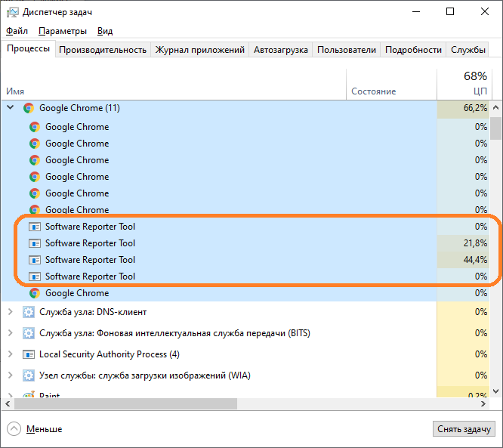Collapse the Google Chrome (11) process group
This screenshot has height=448, width=503.
[10, 108]
